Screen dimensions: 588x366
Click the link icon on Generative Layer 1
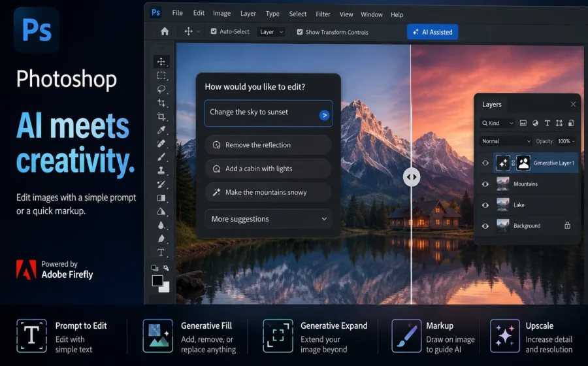(x=513, y=163)
